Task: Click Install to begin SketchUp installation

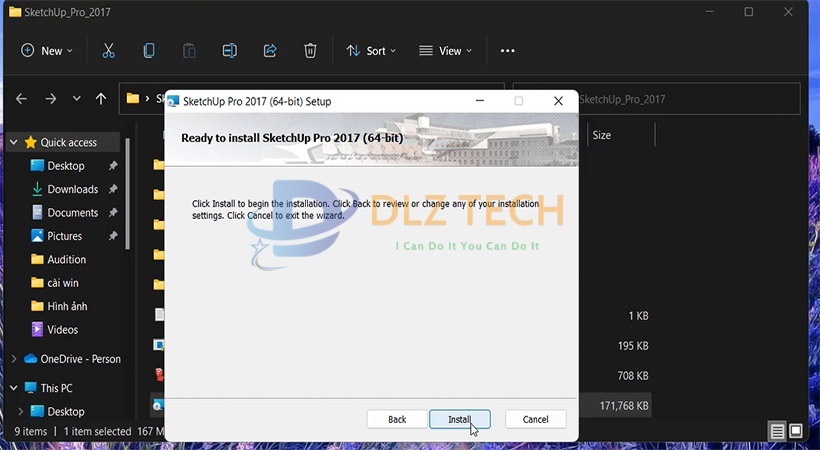Action: click(459, 419)
